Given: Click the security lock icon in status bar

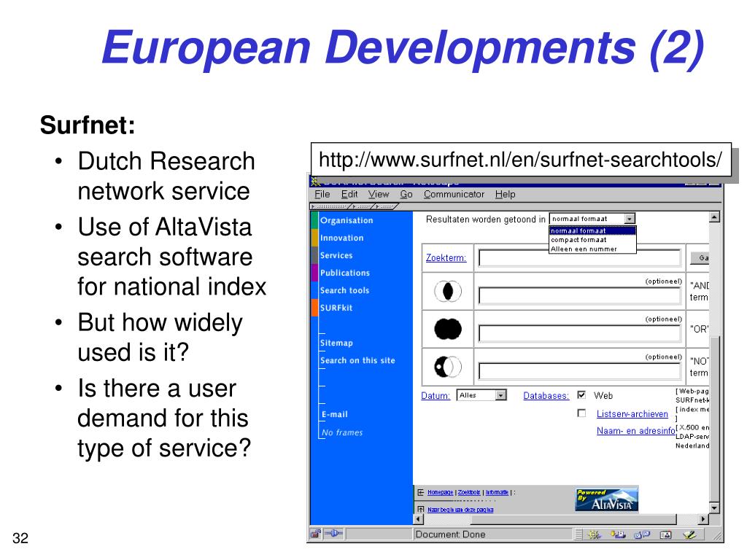Looking at the screenshot, I should tap(315, 534).
